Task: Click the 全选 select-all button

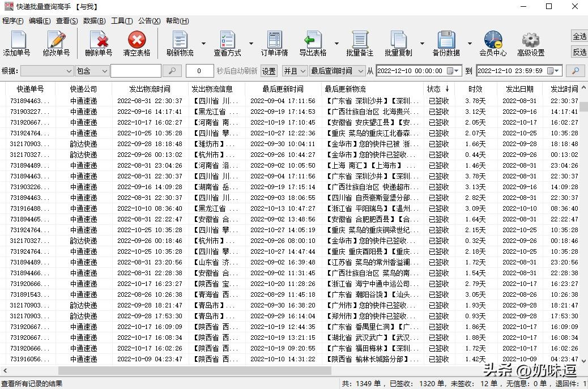Action: pyautogui.click(x=579, y=36)
